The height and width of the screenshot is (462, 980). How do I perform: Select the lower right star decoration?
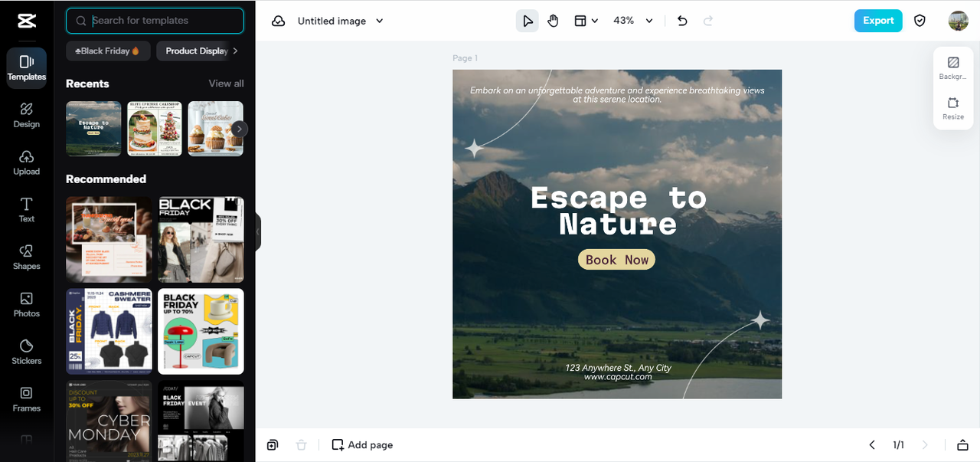point(759,320)
